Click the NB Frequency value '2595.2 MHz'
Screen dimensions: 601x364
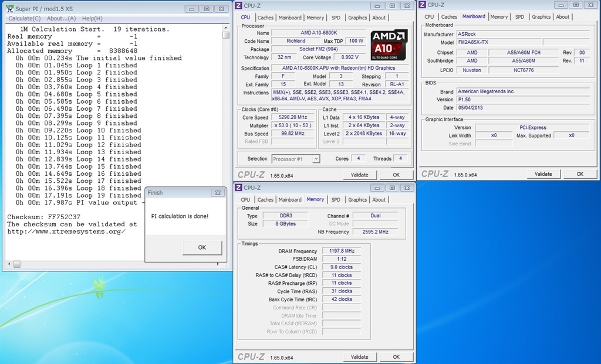pyautogui.click(x=375, y=232)
